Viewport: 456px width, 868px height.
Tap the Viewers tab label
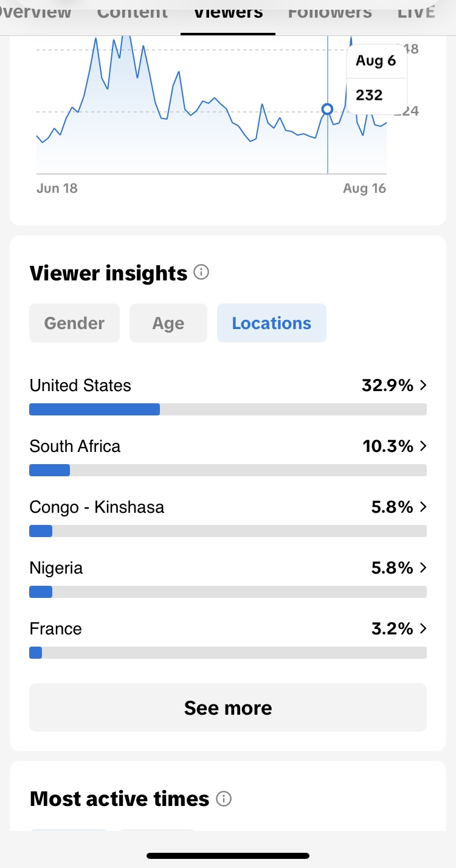pos(229,11)
